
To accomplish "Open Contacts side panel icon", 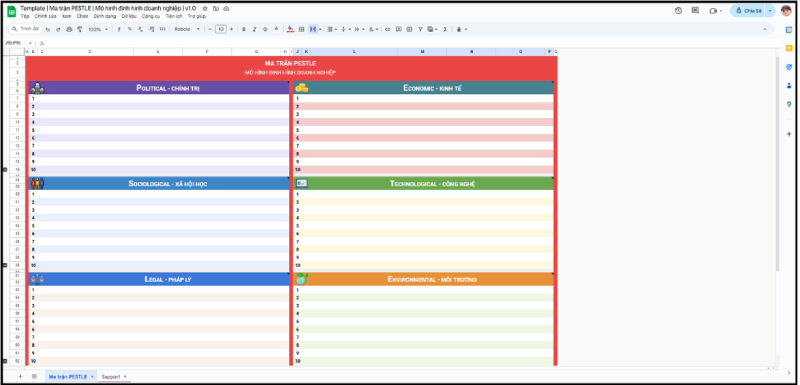I will [x=789, y=85].
